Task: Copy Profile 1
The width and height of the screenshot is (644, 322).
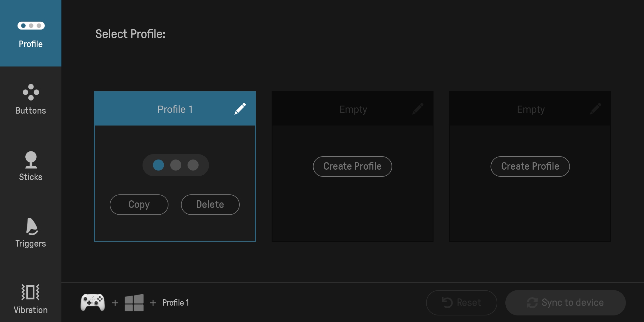Action: (139, 205)
